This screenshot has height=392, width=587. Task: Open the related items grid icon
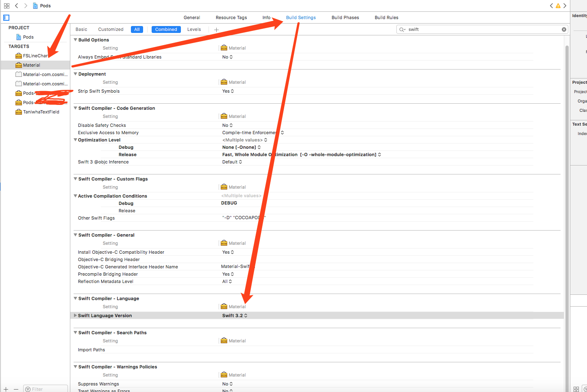point(7,6)
